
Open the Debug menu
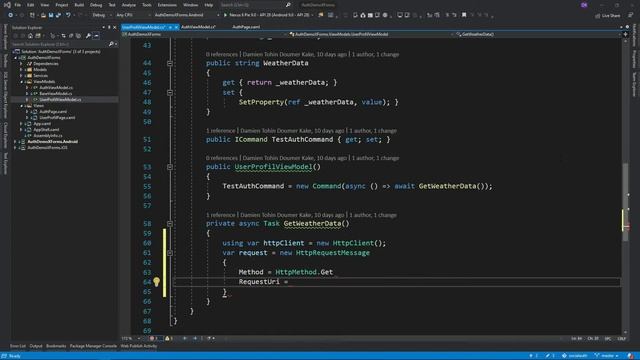[96, 5]
